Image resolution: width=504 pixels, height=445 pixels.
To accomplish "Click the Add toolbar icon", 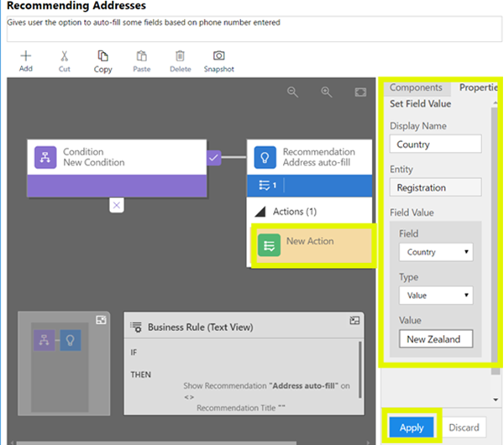I will pos(25,57).
